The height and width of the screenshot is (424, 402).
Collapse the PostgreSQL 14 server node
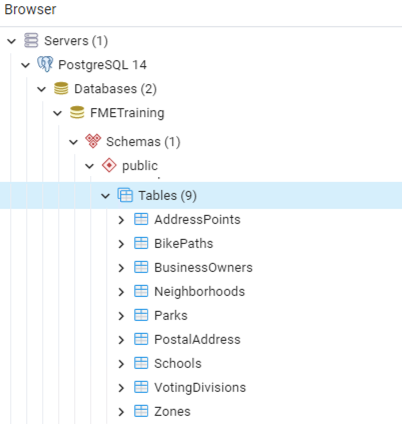[x=26, y=65]
